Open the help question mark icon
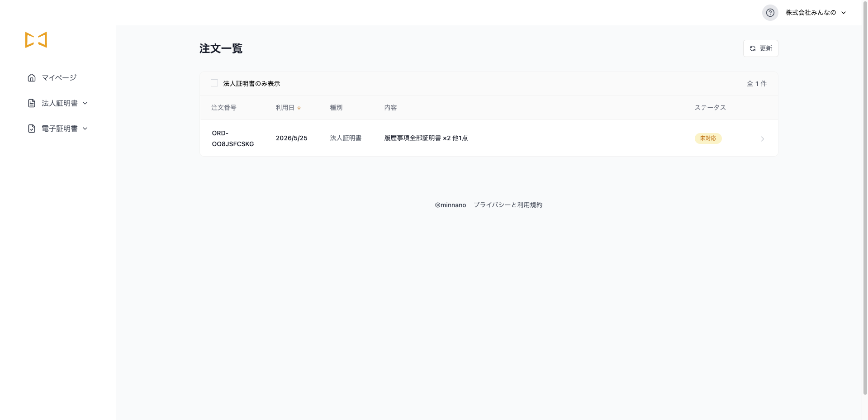The image size is (868, 420). tap(770, 13)
